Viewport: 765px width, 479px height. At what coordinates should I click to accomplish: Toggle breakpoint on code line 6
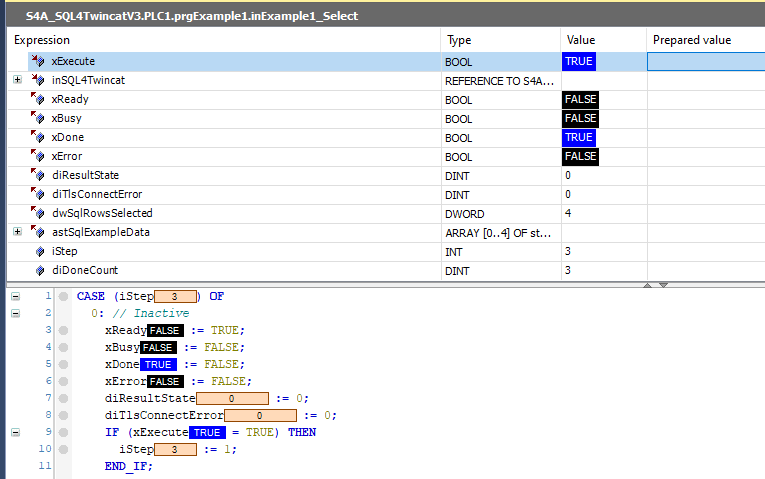pyautogui.click(x=63, y=381)
